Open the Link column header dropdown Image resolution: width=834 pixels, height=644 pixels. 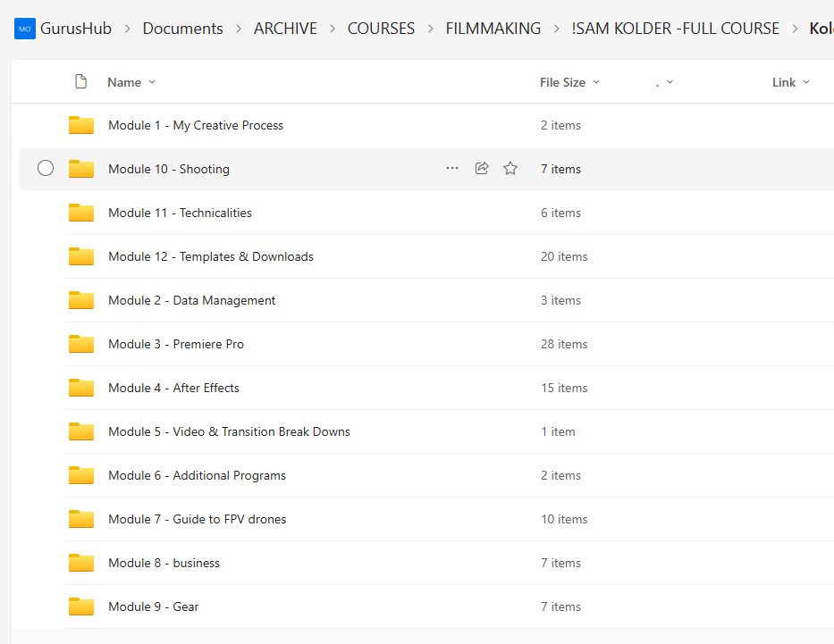(x=790, y=82)
